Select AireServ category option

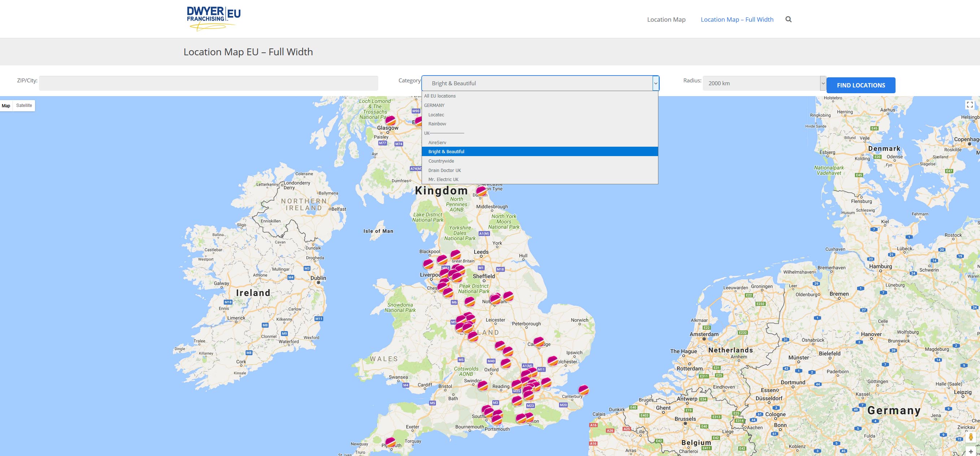point(540,142)
